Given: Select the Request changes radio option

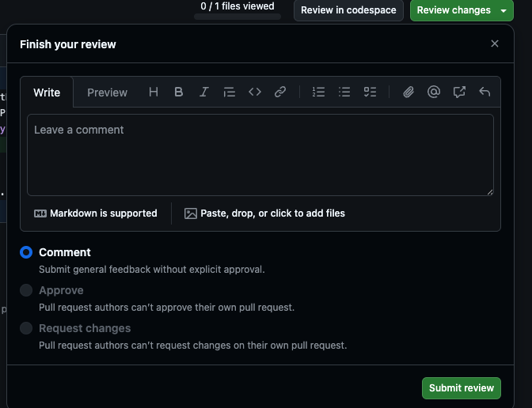Looking at the screenshot, I should pos(26,328).
